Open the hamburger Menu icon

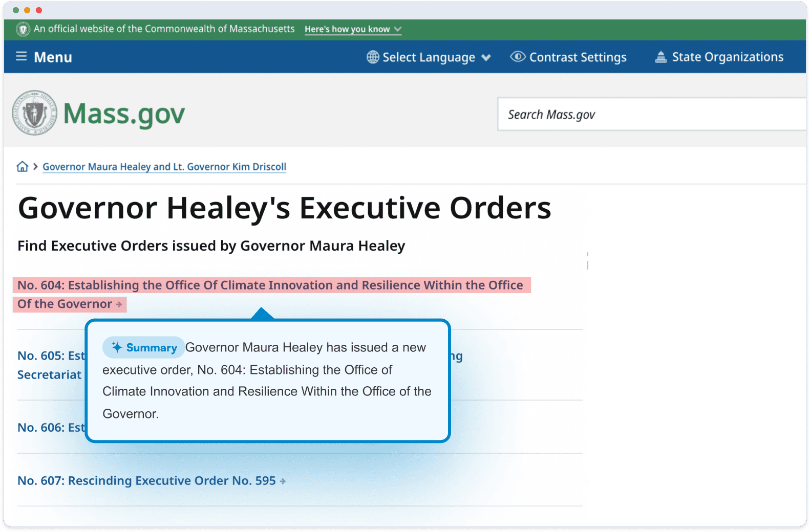[21, 56]
